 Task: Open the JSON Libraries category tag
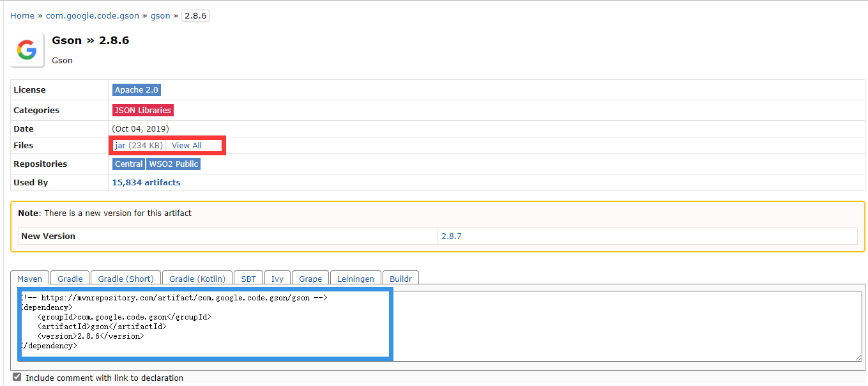[x=143, y=111]
